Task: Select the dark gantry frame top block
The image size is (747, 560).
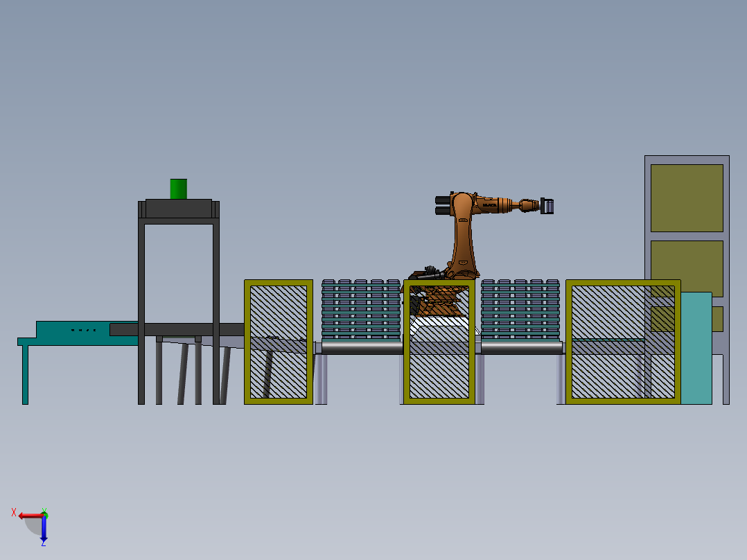Action: point(179,209)
